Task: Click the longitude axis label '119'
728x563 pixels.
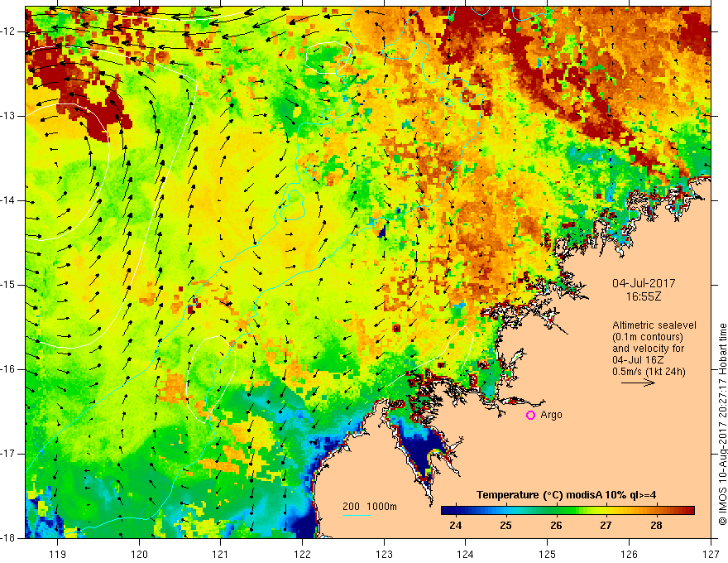Action: (x=58, y=554)
